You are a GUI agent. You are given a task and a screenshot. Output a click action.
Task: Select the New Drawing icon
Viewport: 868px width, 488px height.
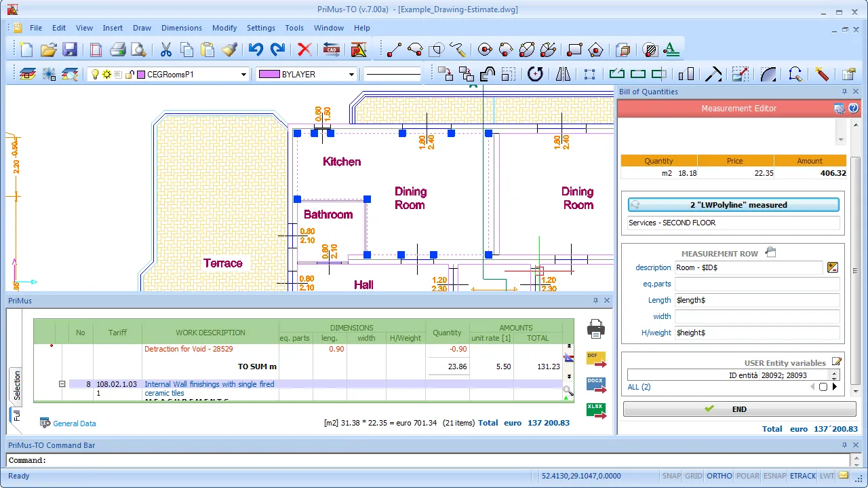coord(26,50)
